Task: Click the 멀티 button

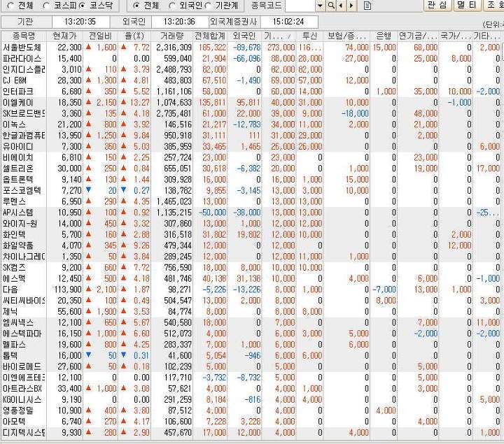Action: point(467,5)
